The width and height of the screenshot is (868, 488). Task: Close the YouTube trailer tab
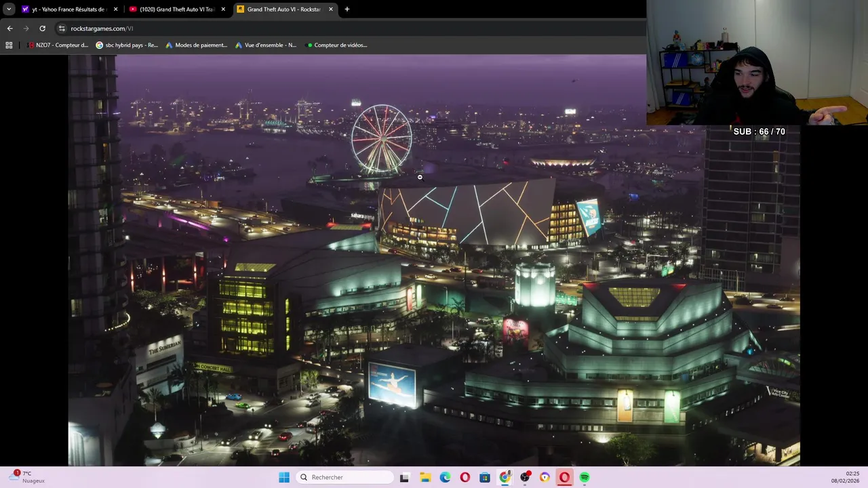[x=223, y=9]
